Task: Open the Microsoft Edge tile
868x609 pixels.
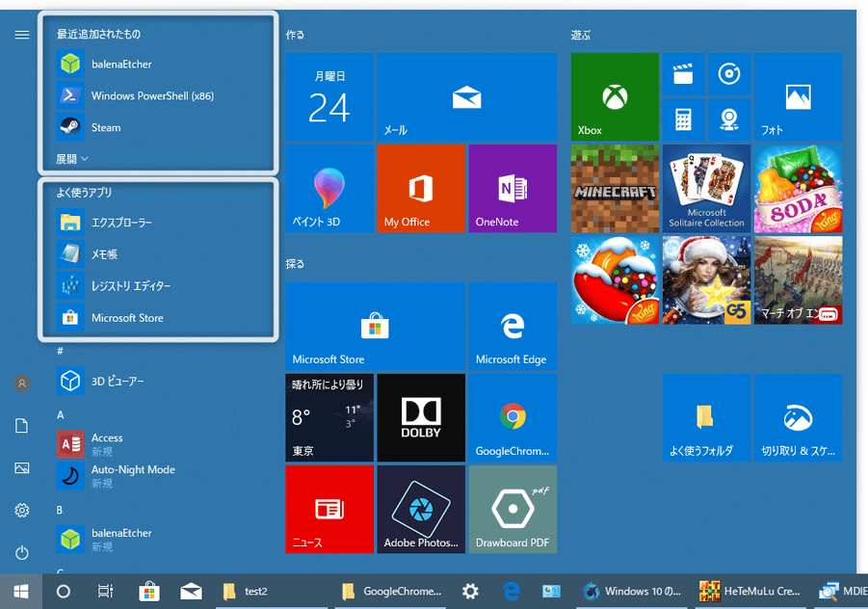Action: click(x=513, y=326)
